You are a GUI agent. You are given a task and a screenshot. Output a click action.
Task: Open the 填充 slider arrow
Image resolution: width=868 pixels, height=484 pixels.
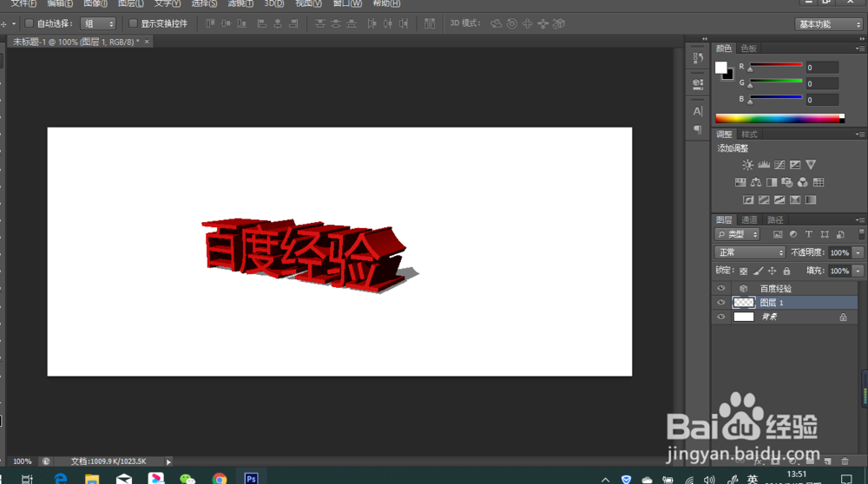click(x=858, y=271)
